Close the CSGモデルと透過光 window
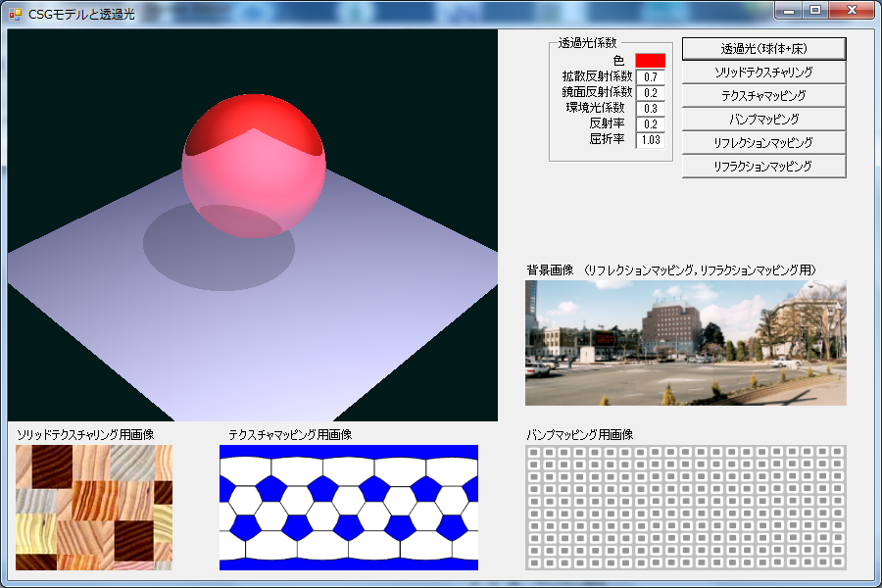The width and height of the screenshot is (882, 588). [852, 10]
